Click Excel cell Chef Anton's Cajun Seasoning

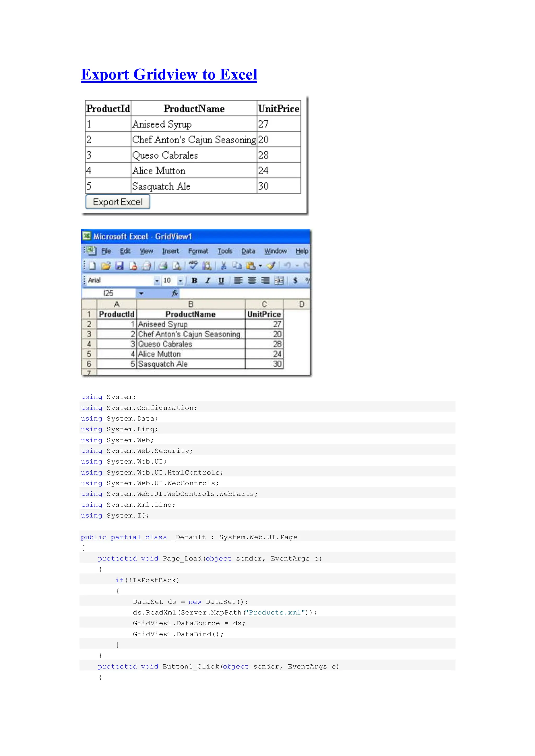click(x=191, y=334)
